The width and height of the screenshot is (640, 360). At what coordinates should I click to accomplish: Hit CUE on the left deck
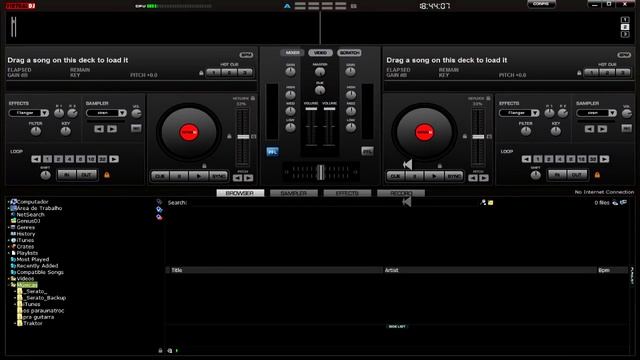tap(160, 176)
